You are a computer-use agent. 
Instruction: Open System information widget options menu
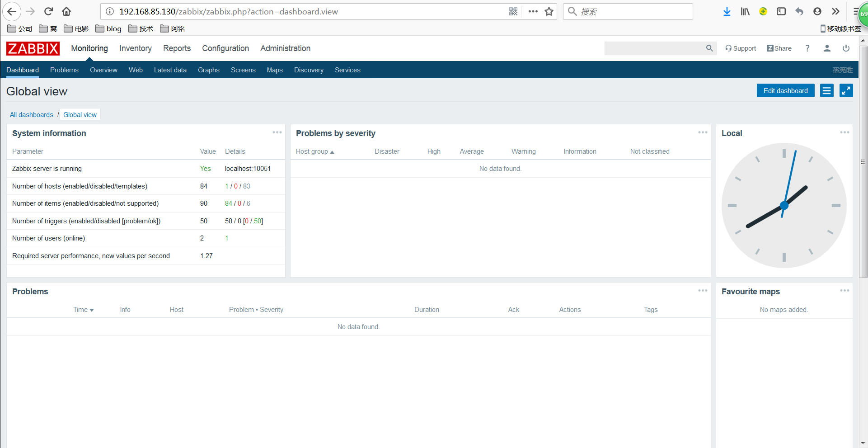click(277, 132)
